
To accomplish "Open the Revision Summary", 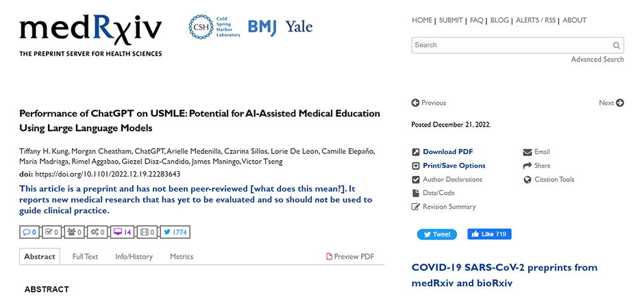I will [x=443, y=207].
